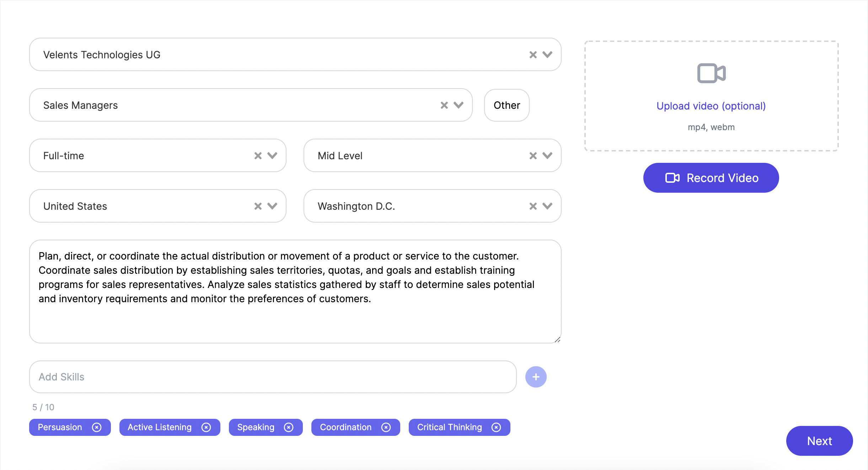Click the Other job title button
The width and height of the screenshot is (868, 470).
(x=507, y=105)
